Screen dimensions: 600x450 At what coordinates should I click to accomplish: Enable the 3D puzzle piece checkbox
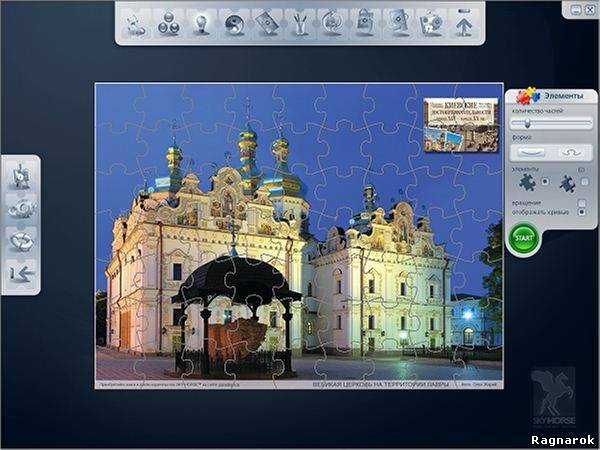[x=584, y=183]
